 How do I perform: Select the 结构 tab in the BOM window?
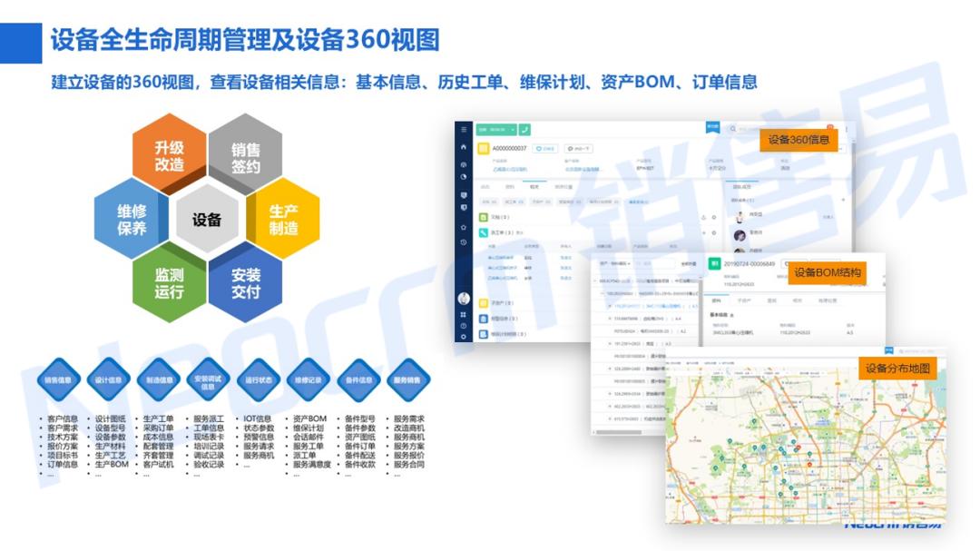(714, 300)
